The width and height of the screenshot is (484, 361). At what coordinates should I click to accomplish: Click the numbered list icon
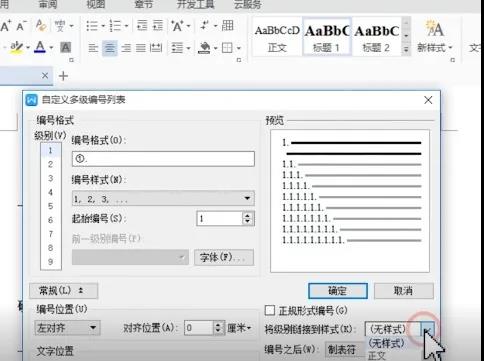[115, 26]
